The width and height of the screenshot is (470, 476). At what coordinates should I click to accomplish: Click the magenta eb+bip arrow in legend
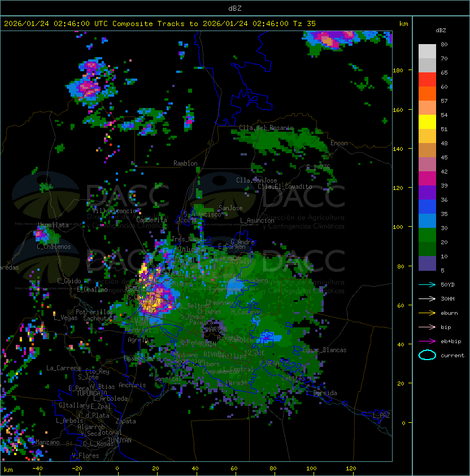(427, 341)
